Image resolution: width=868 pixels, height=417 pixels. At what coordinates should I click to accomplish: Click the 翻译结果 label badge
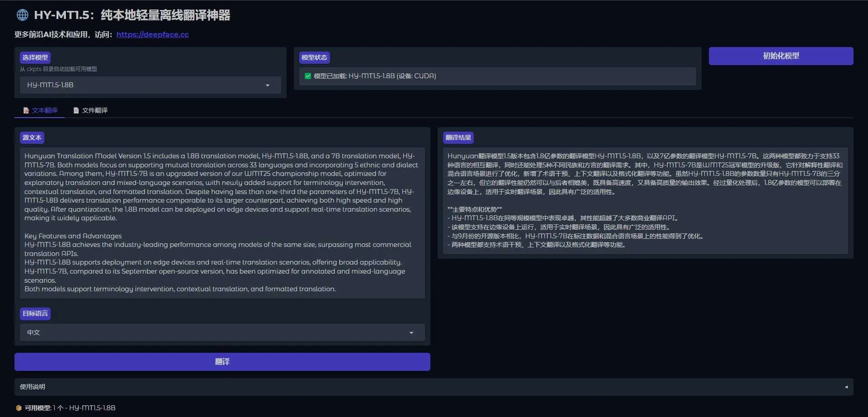pyautogui.click(x=458, y=137)
